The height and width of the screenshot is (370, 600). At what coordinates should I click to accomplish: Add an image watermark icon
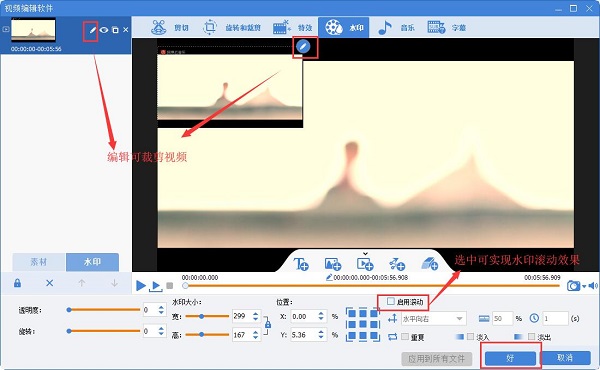click(x=333, y=264)
